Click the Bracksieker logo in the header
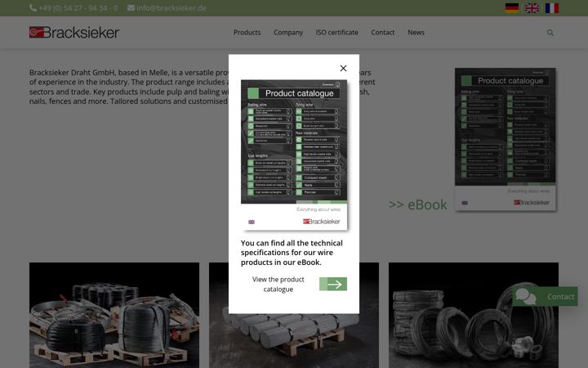The image size is (588, 368). [74, 32]
